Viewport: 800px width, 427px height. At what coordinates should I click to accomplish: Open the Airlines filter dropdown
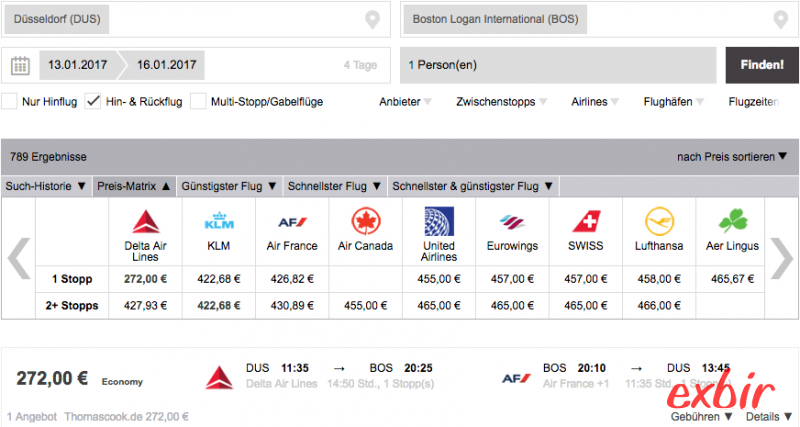coord(595,102)
